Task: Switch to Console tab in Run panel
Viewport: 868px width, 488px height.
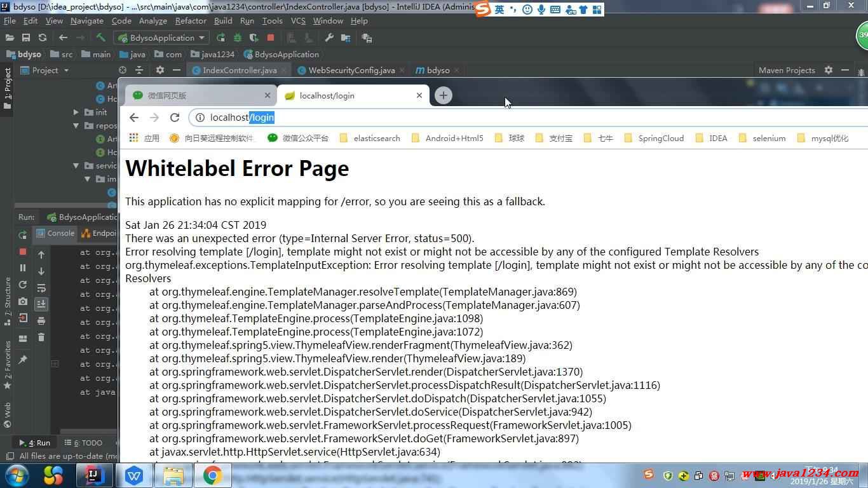Action: point(55,233)
